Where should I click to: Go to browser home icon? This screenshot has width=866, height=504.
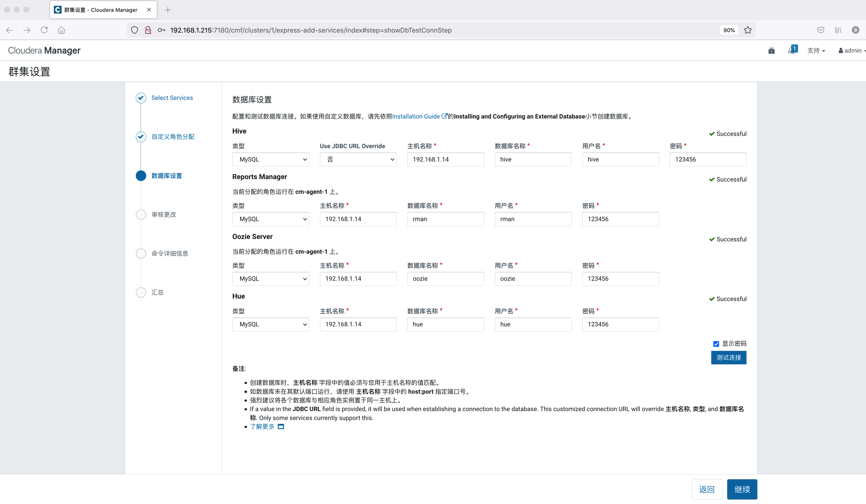coord(61,30)
